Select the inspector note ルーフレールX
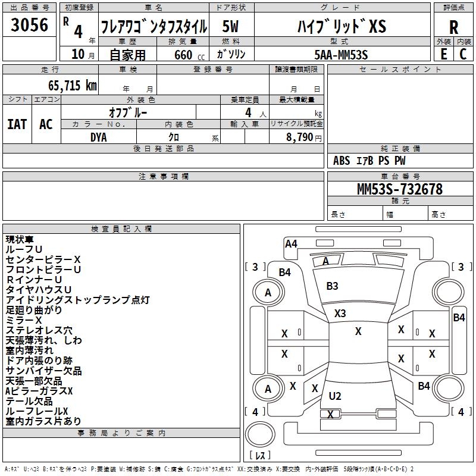 tap(36, 411)
